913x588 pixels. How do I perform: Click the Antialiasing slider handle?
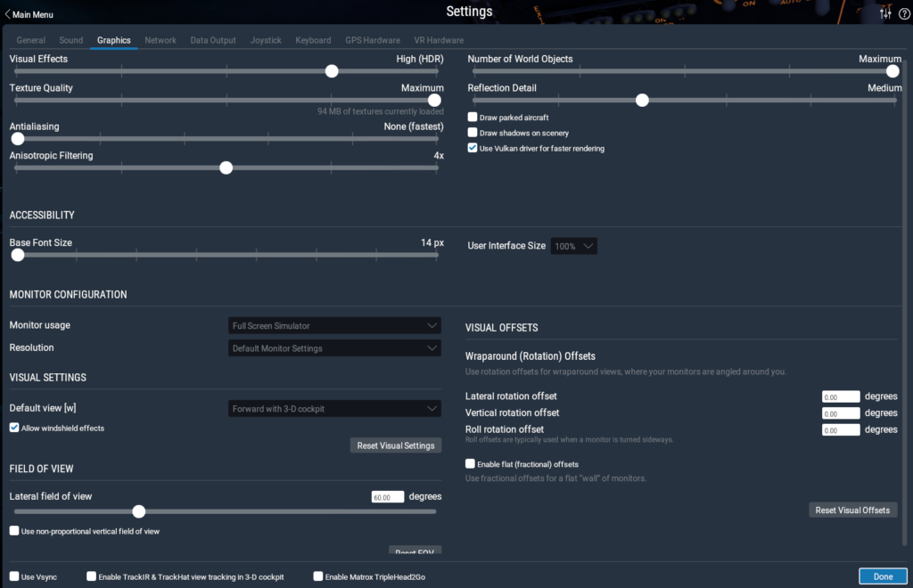[x=17, y=139]
